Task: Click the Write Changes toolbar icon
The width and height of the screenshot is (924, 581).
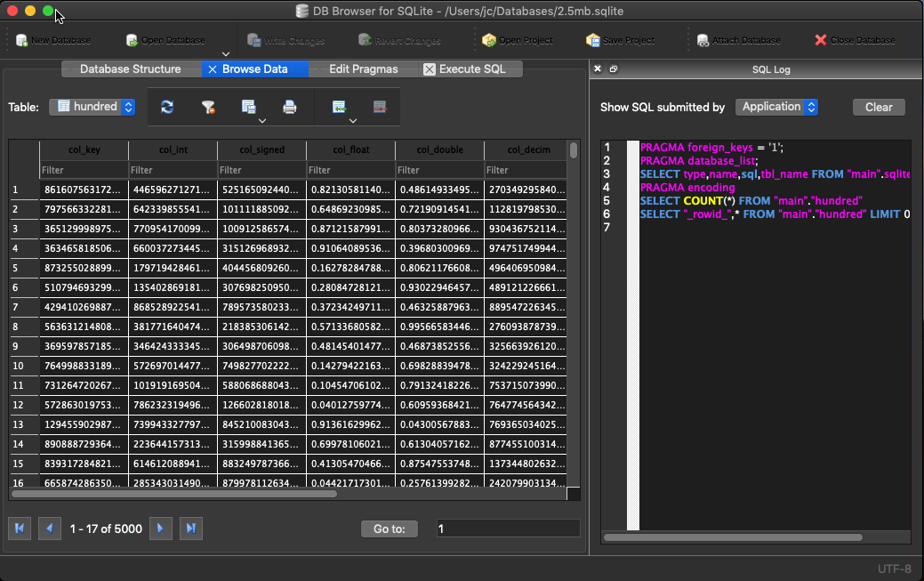Action: 254,40
